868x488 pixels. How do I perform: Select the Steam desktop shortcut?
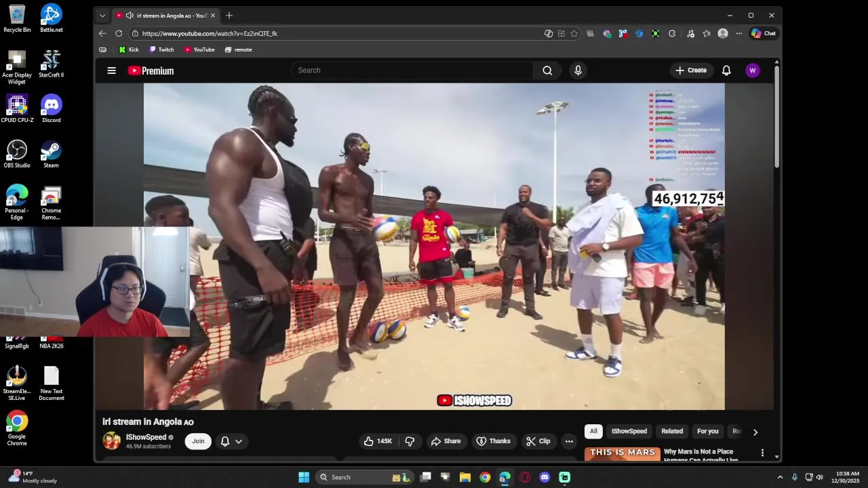pos(52,154)
